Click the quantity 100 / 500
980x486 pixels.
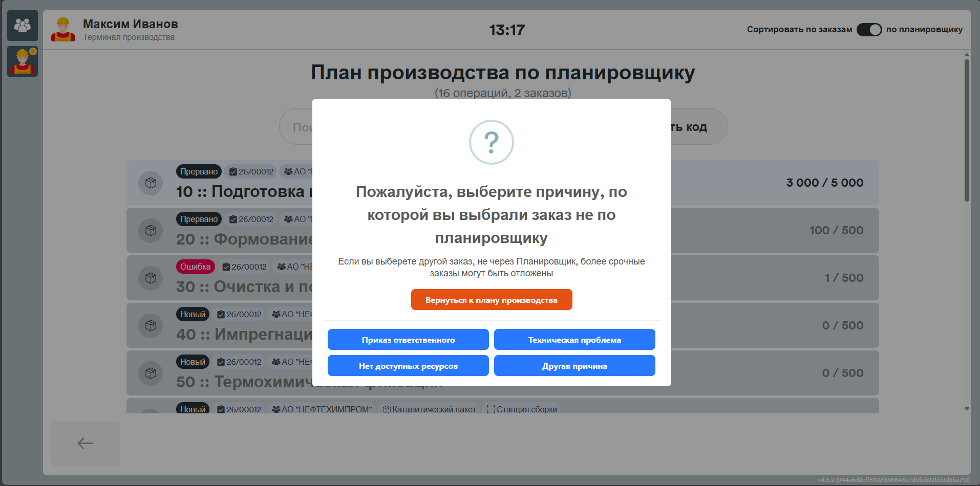[836, 230]
